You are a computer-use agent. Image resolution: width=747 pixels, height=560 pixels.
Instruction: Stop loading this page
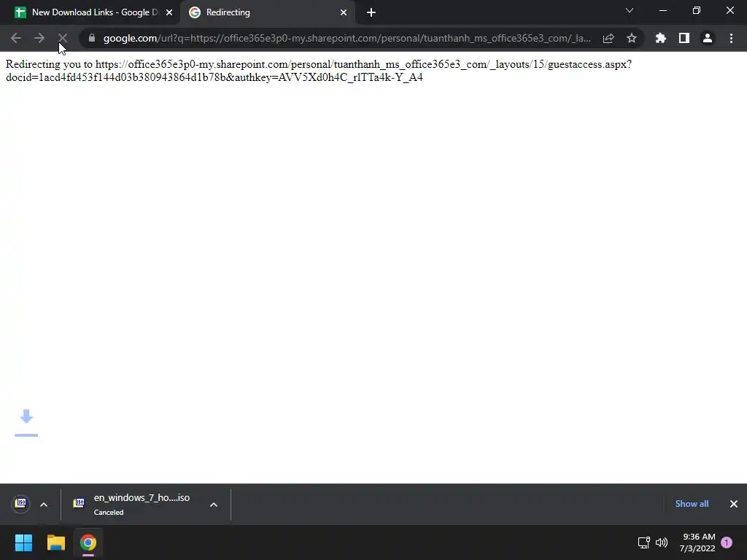point(63,38)
